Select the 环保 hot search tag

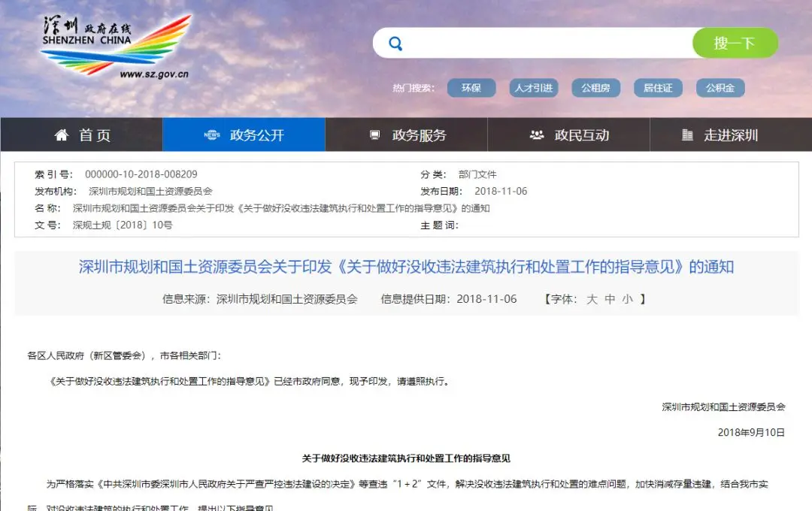[471, 88]
